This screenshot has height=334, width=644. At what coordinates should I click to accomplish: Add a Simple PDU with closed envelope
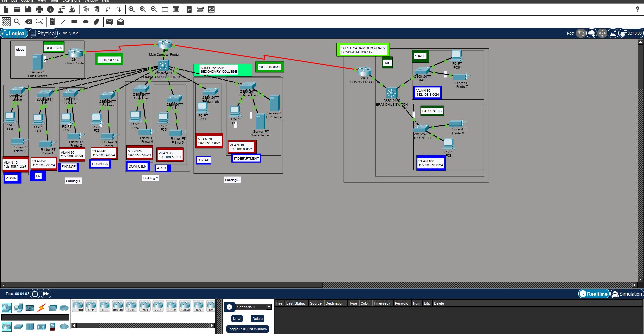point(110,22)
